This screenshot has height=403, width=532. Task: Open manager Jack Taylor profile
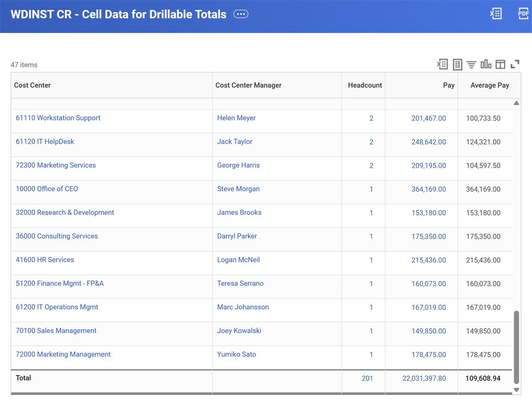coord(235,142)
